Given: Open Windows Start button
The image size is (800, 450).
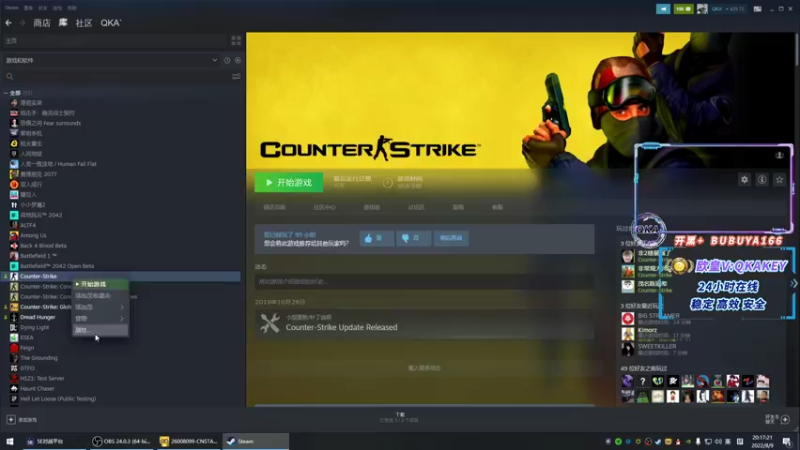Looking at the screenshot, I should (x=9, y=441).
